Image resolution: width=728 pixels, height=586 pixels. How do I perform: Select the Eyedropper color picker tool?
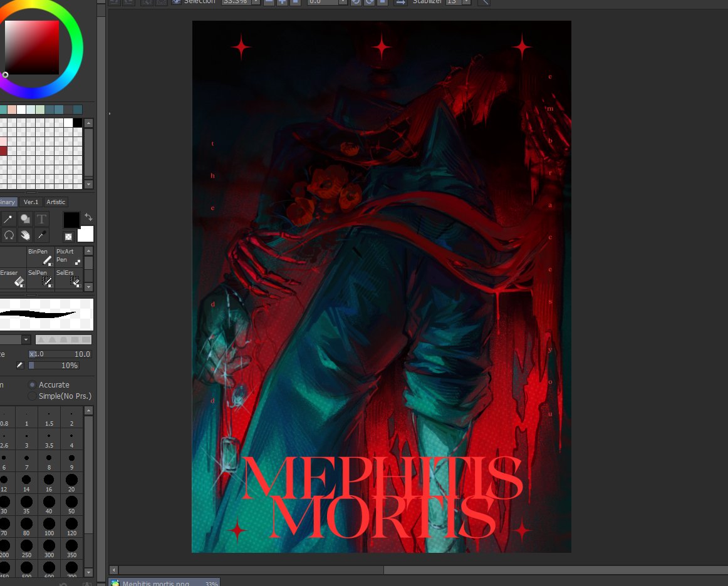[41, 235]
